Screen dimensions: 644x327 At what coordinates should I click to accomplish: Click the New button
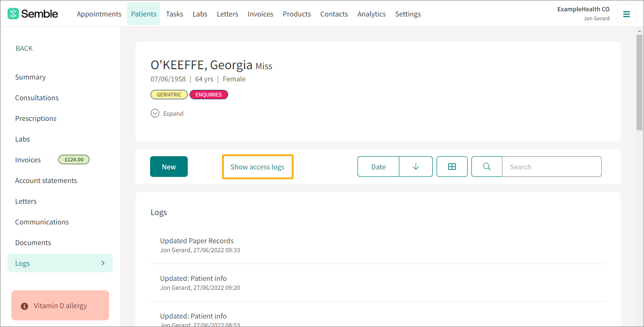(169, 167)
